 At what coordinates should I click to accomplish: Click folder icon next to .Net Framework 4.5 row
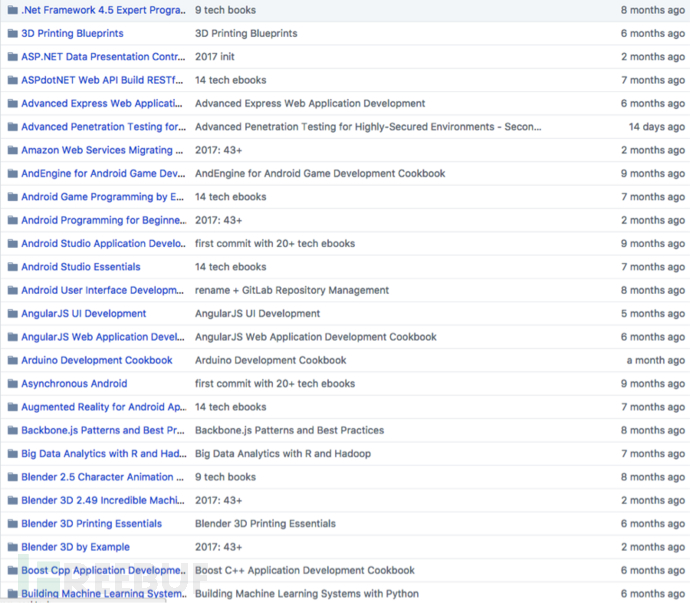(13, 10)
